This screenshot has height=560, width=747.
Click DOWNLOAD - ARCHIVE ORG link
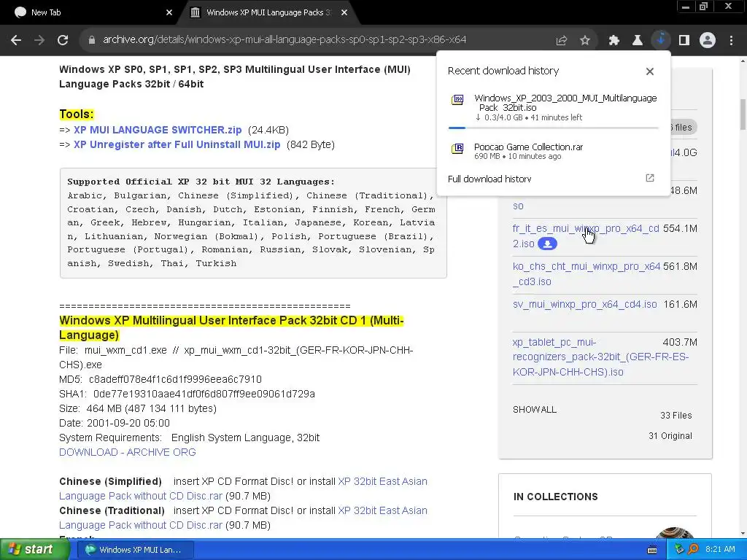point(127,452)
